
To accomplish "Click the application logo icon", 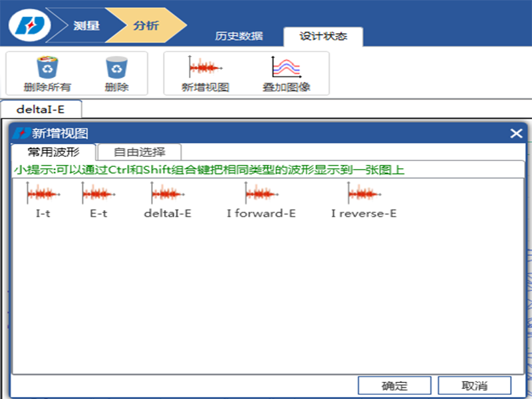I will point(30,25).
